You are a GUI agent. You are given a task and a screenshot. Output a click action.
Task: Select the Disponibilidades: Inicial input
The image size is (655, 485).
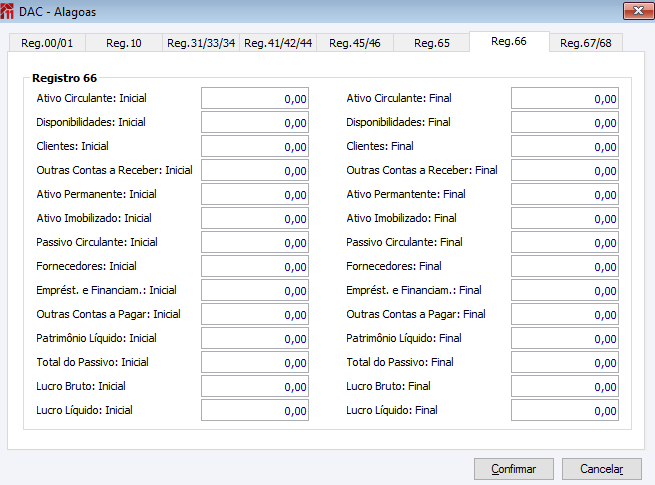pos(255,122)
